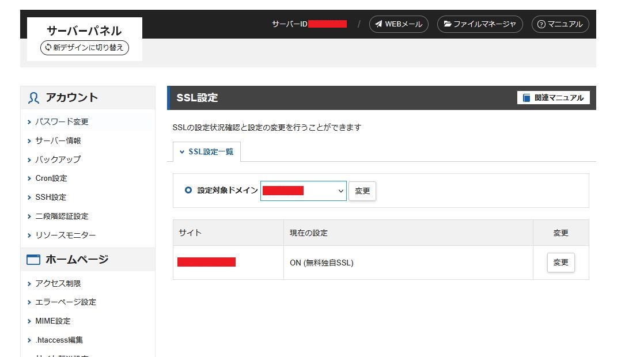Screen dimensions: 644x357
Task: Open the 設定対象ドメイン domain dropdown
Action: pyautogui.click(x=304, y=191)
